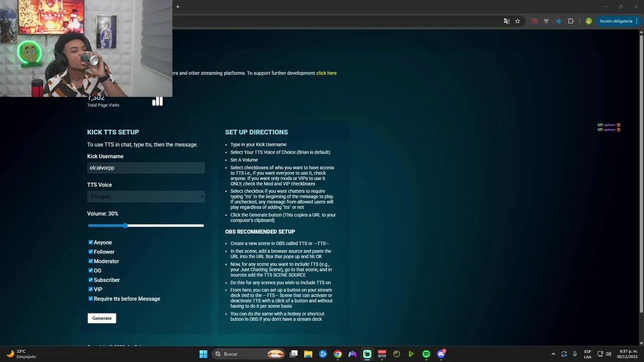Toggle the OG checkbox
Screen dimensions: 644x362
(x=91, y=270)
